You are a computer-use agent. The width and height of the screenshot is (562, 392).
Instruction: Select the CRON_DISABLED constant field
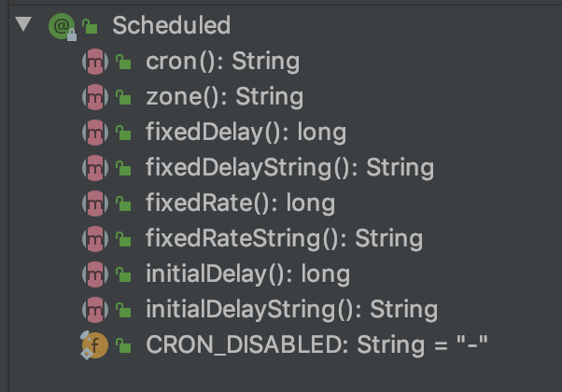pos(316,345)
